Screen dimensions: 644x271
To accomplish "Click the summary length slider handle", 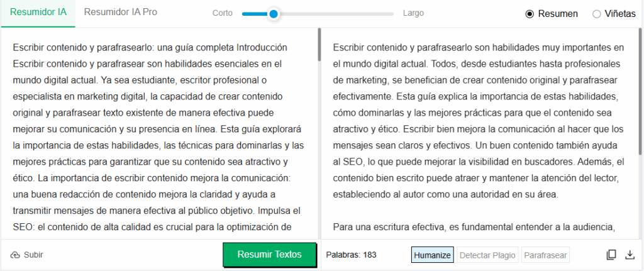I will click(x=273, y=13).
